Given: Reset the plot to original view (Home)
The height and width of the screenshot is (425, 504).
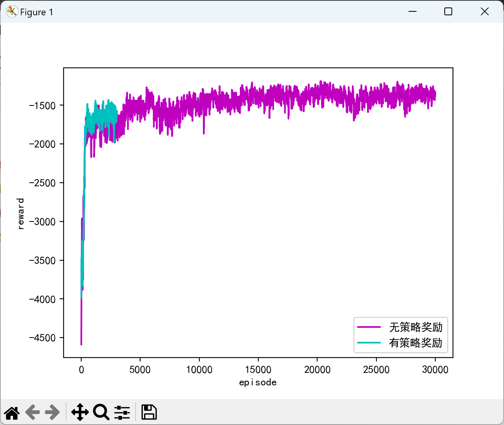Looking at the screenshot, I should click(x=12, y=412).
